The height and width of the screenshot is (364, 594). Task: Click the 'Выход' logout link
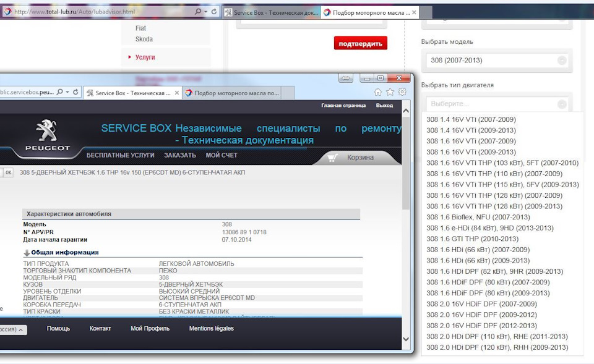point(384,106)
